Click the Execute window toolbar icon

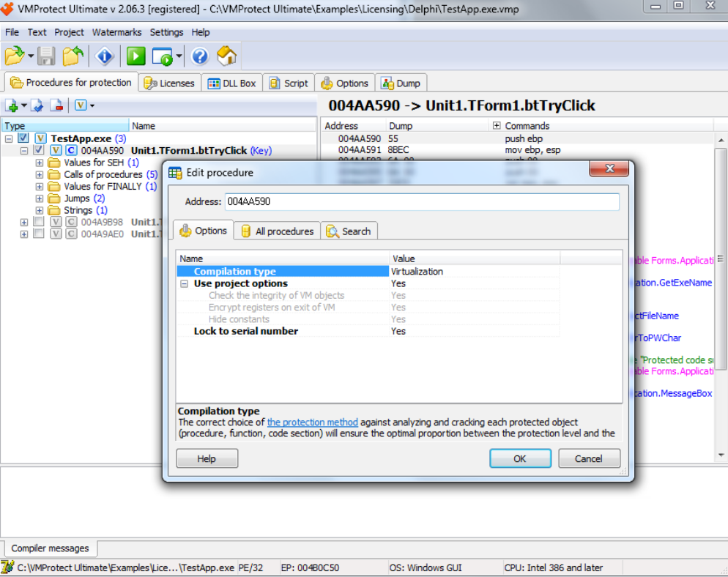point(162,56)
